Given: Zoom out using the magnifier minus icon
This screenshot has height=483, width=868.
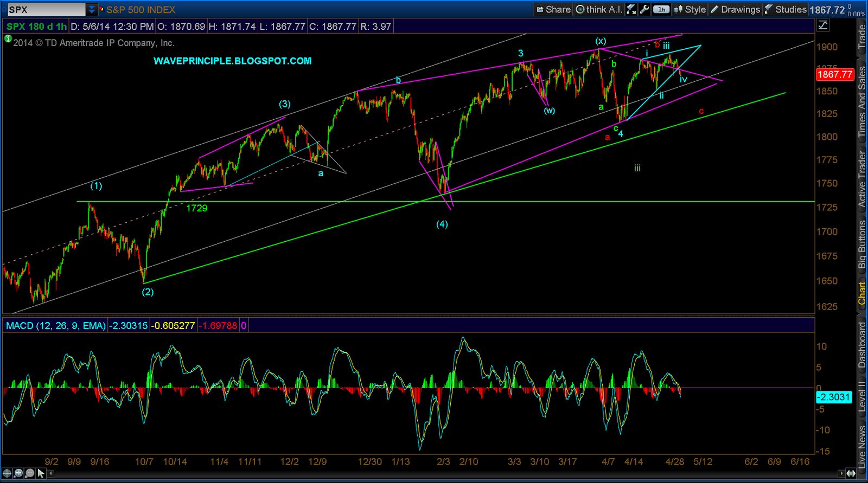Looking at the screenshot, I should pyautogui.click(x=30, y=473).
